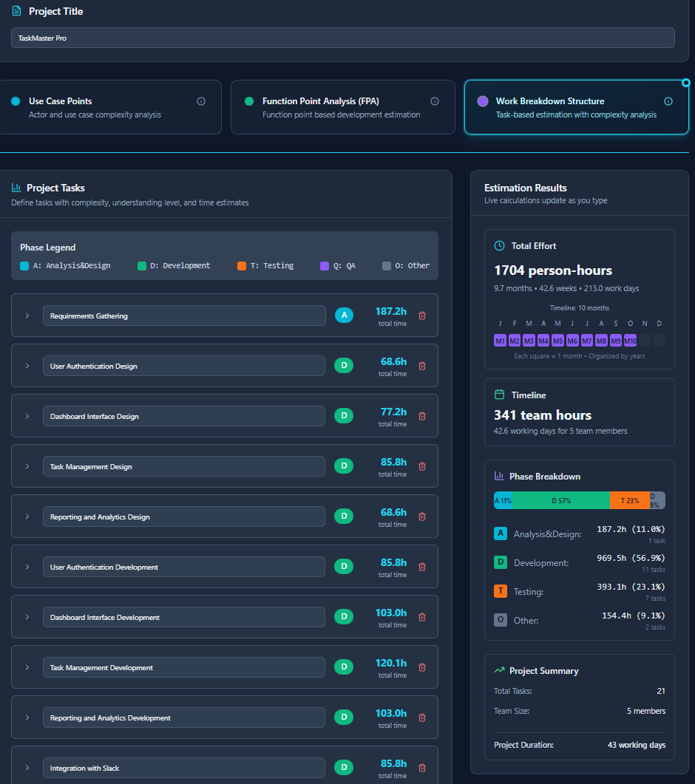Click the T 23% segment in phase bar
695x784 pixels.
(x=630, y=500)
